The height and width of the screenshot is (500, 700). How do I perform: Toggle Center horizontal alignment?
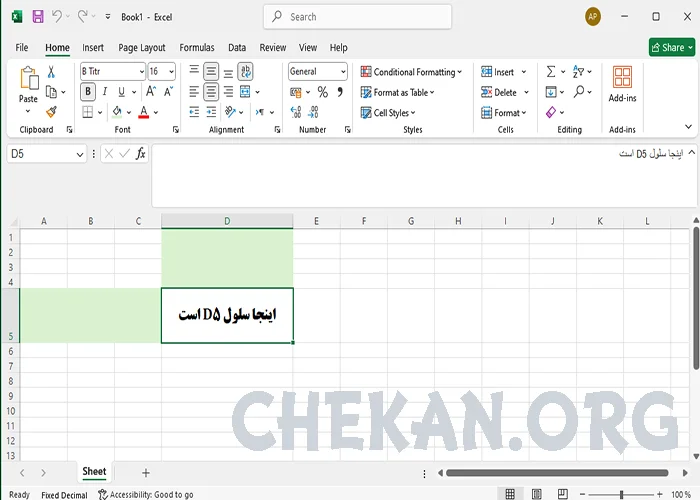pos(211,92)
